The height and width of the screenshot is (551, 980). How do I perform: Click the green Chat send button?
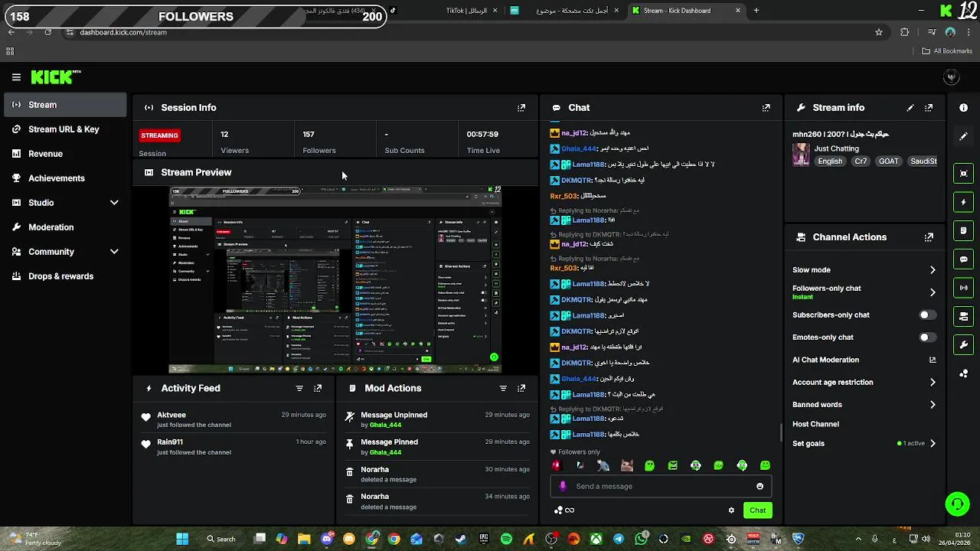point(757,510)
